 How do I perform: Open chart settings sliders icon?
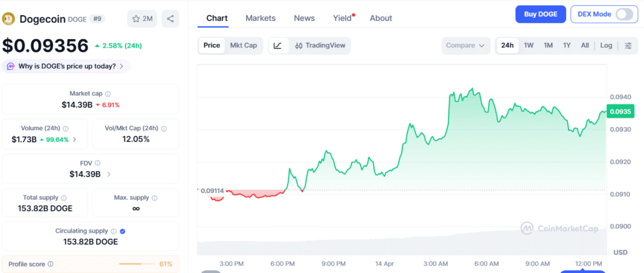click(628, 45)
